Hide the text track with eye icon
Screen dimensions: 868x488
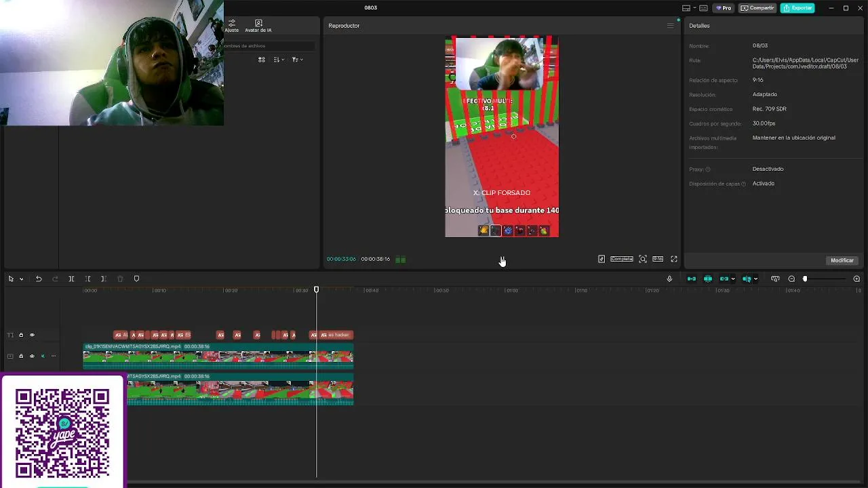32,335
